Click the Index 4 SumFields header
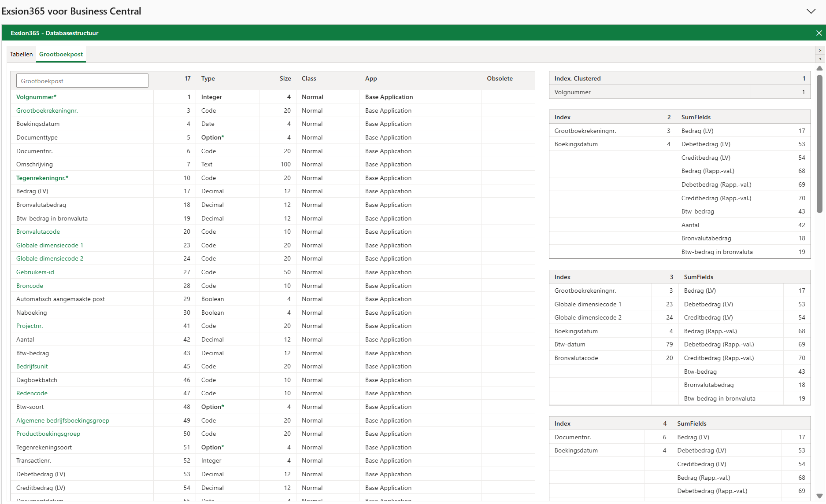Image resolution: width=826 pixels, height=504 pixels. click(x=692, y=423)
